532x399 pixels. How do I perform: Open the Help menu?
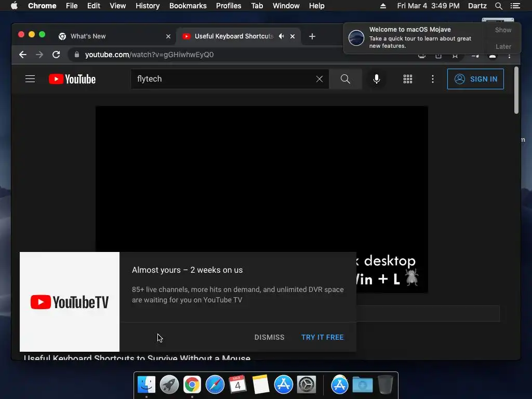click(316, 6)
